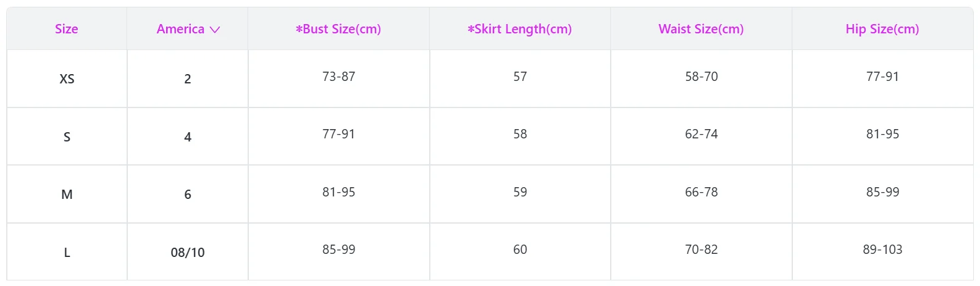The height and width of the screenshot is (286, 980).
Task: Click waist size 66-78 cell
Action: point(701,192)
